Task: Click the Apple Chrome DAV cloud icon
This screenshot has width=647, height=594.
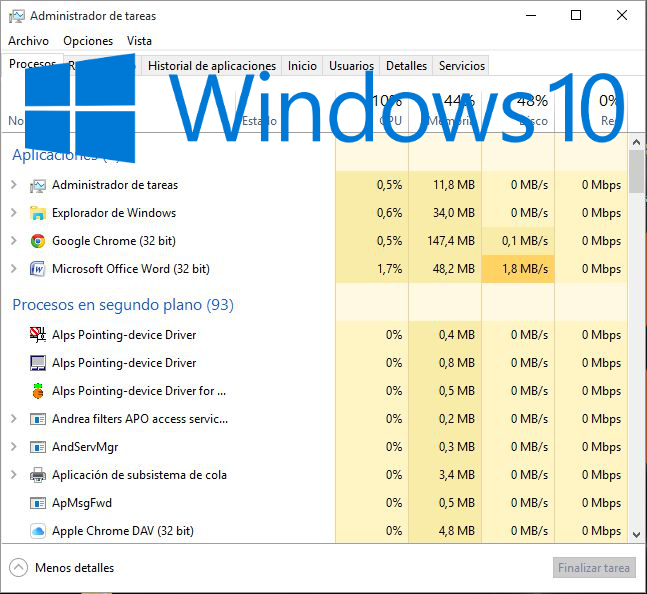Action: [38, 531]
